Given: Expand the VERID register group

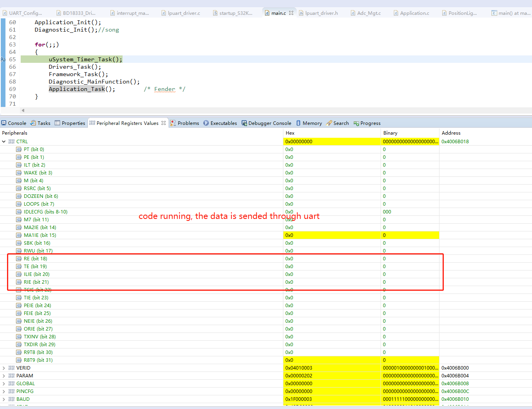Looking at the screenshot, I should point(4,368).
